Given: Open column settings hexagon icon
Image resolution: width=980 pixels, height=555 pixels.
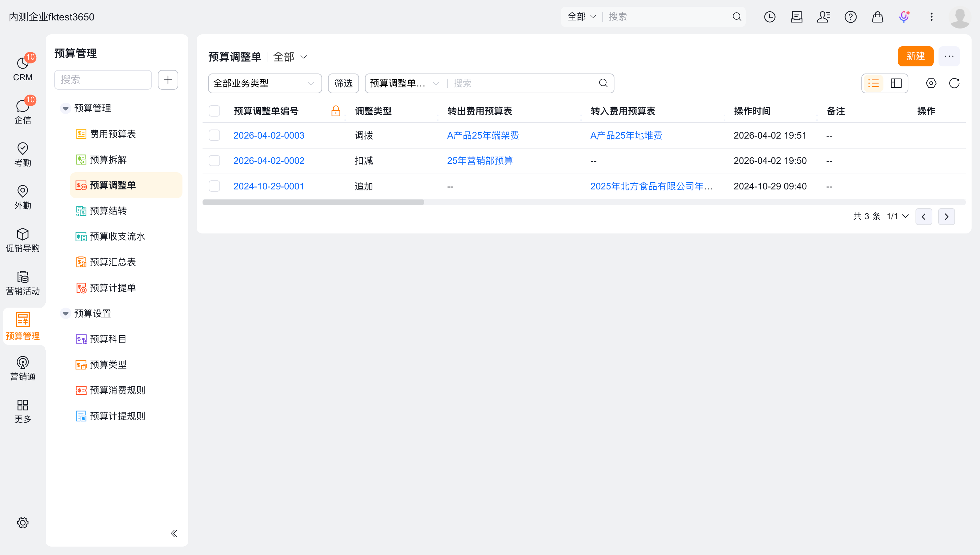Looking at the screenshot, I should pyautogui.click(x=931, y=83).
